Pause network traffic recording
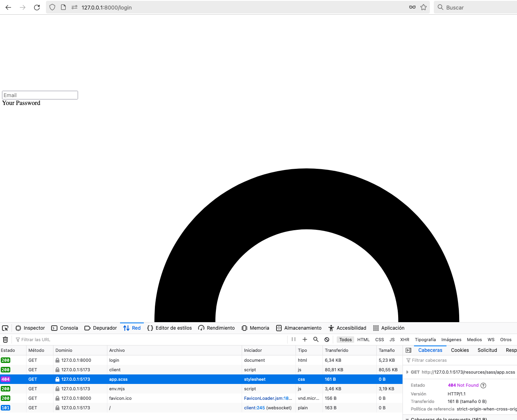 [293, 340]
